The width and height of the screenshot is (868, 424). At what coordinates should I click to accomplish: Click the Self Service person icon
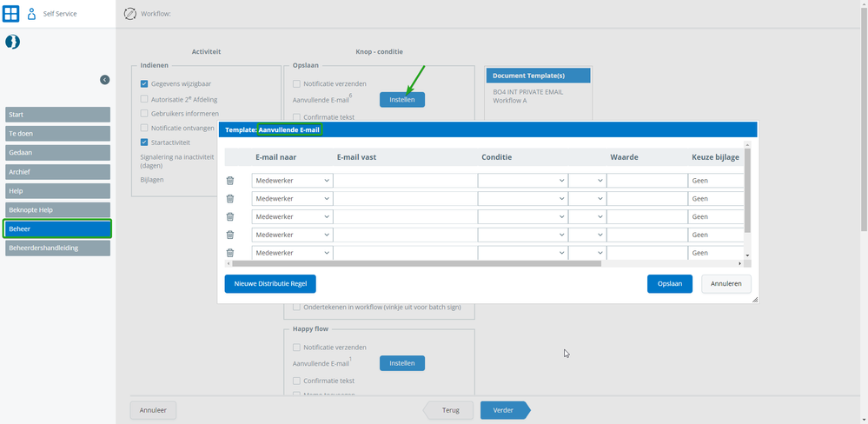[x=31, y=14]
